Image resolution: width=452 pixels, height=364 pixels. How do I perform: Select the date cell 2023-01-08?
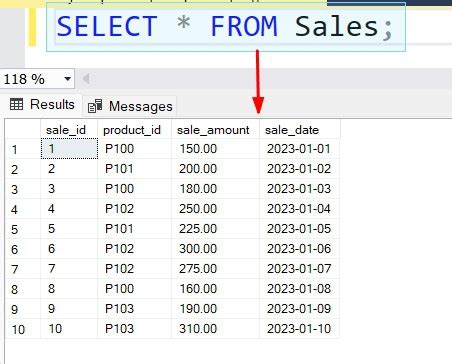click(x=300, y=289)
